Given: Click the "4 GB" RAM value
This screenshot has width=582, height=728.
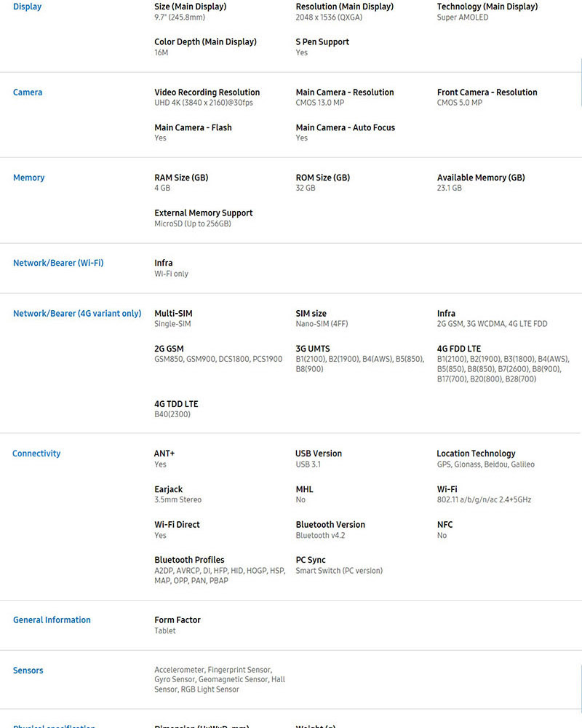Looking at the screenshot, I should (162, 188).
